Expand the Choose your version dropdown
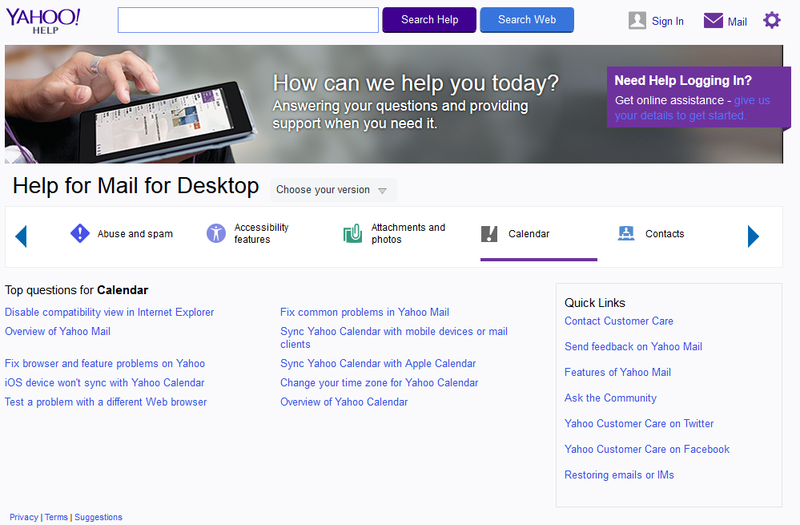Image resolution: width=800 pixels, height=525 pixels. point(332,190)
